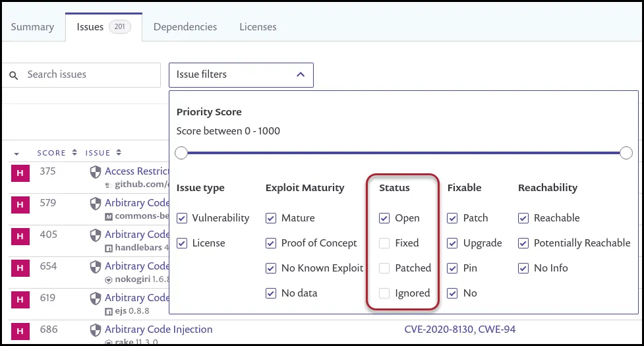Select the Issues tab
Screen dimensions: 644x346
[x=103, y=27]
